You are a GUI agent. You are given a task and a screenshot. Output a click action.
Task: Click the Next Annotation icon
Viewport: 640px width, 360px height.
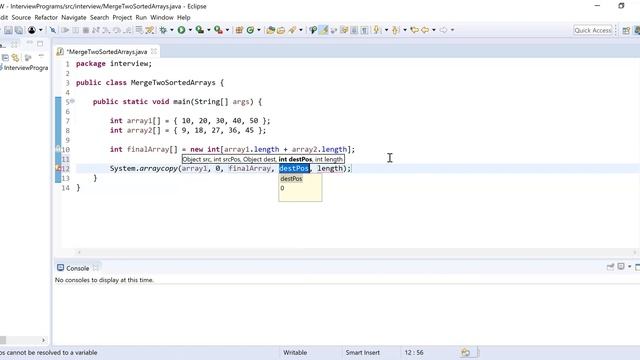(x=376, y=30)
